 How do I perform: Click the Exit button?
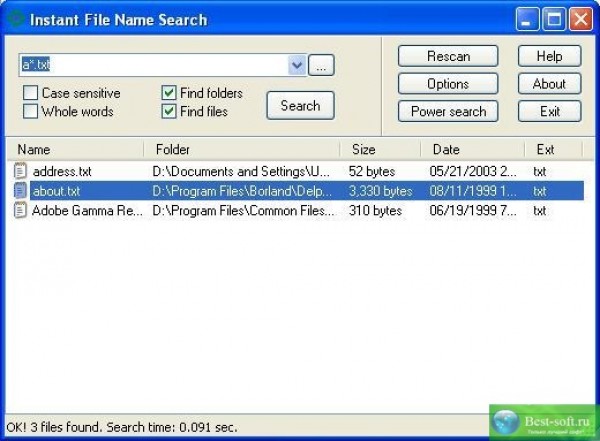[549, 111]
